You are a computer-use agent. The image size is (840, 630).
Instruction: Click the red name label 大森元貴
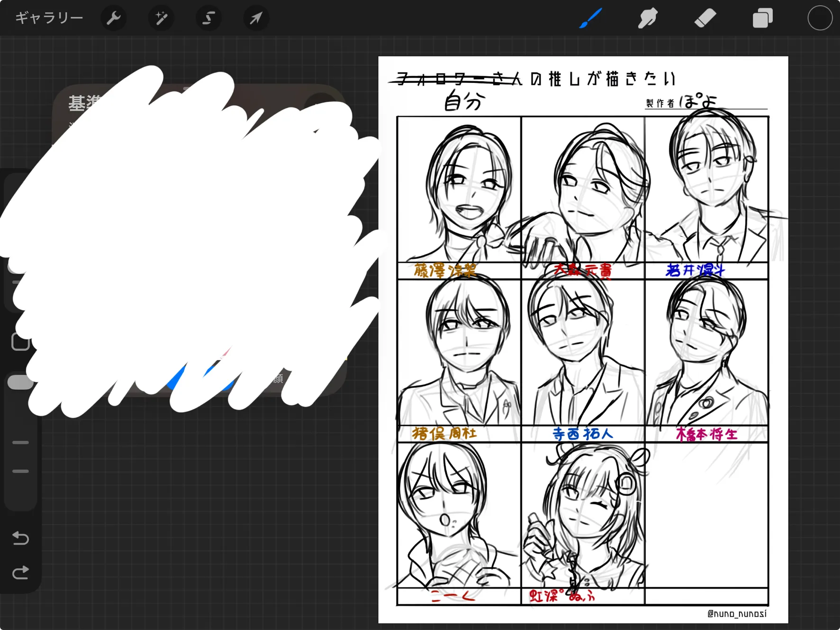[x=583, y=270]
